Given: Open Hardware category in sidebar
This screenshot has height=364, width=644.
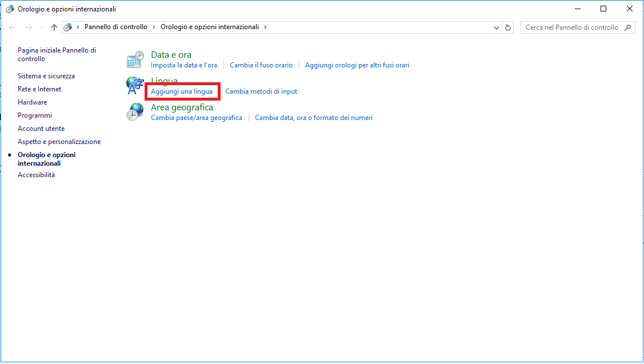Looking at the screenshot, I should click(32, 102).
